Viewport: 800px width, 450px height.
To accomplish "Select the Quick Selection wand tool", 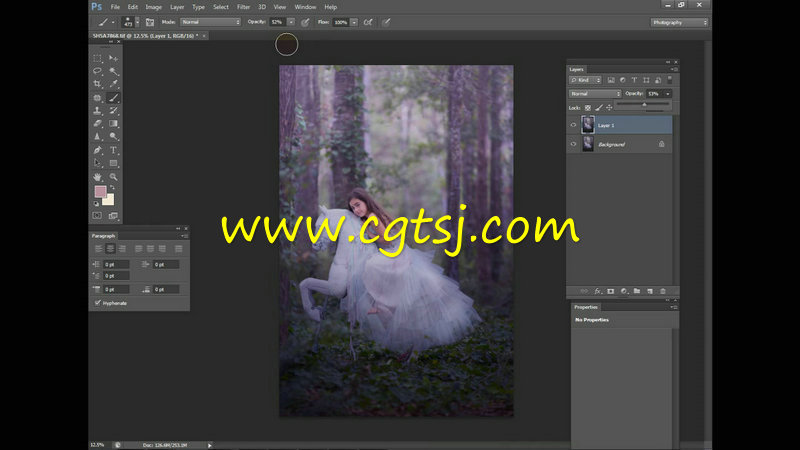I will coord(113,71).
